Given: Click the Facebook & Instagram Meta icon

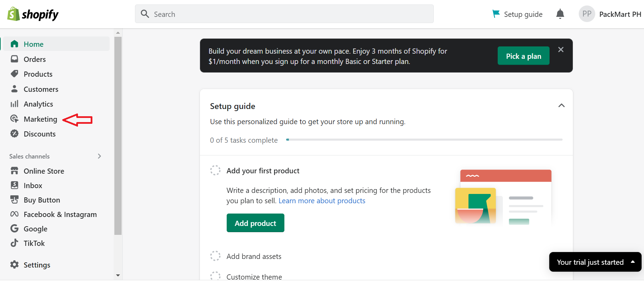Looking at the screenshot, I should click(14, 214).
